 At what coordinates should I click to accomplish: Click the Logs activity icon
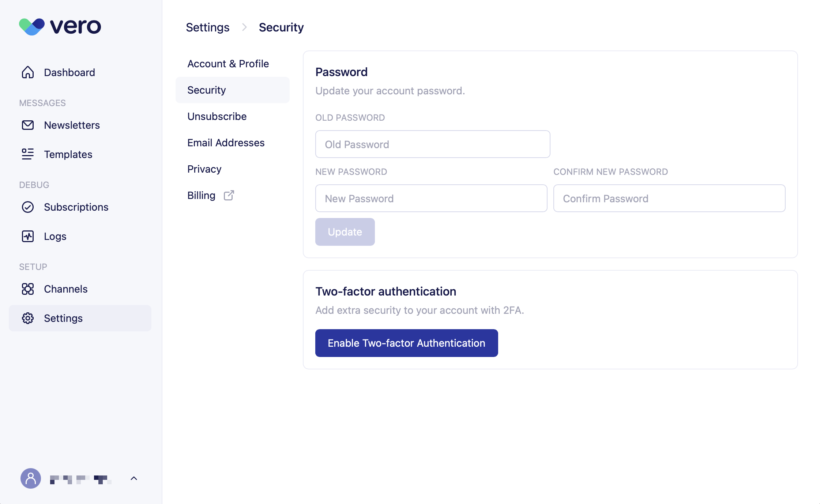point(27,236)
